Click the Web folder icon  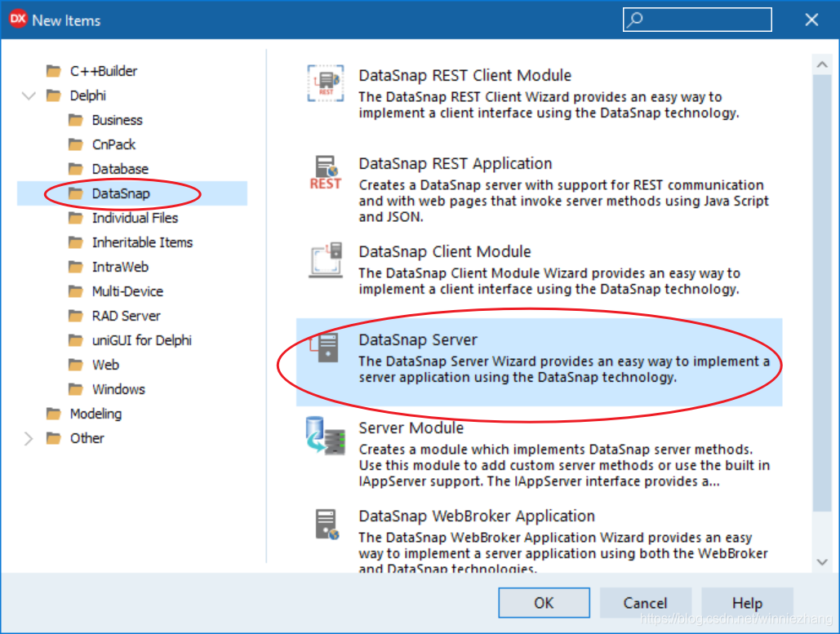click(x=76, y=365)
